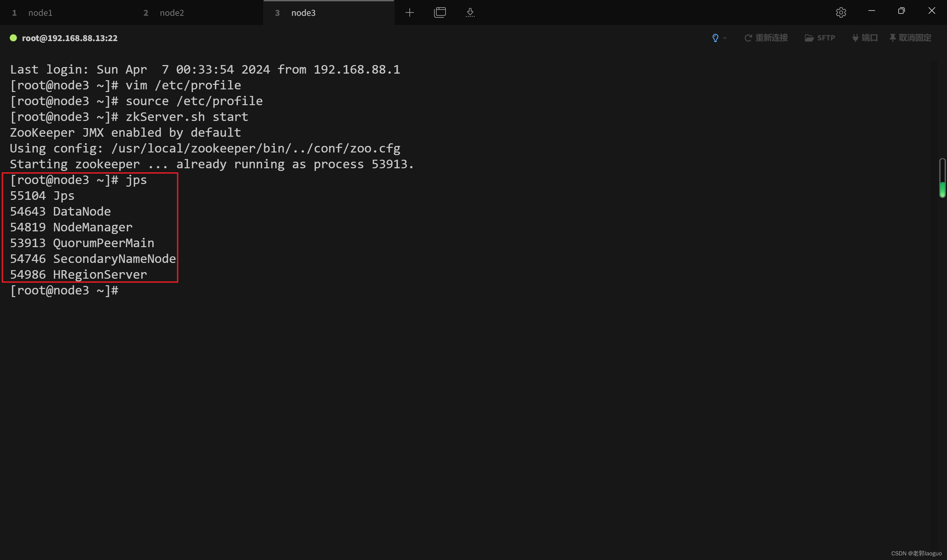Click green connection status dot
This screenshot has width=947, height=560.
point(13,38)
